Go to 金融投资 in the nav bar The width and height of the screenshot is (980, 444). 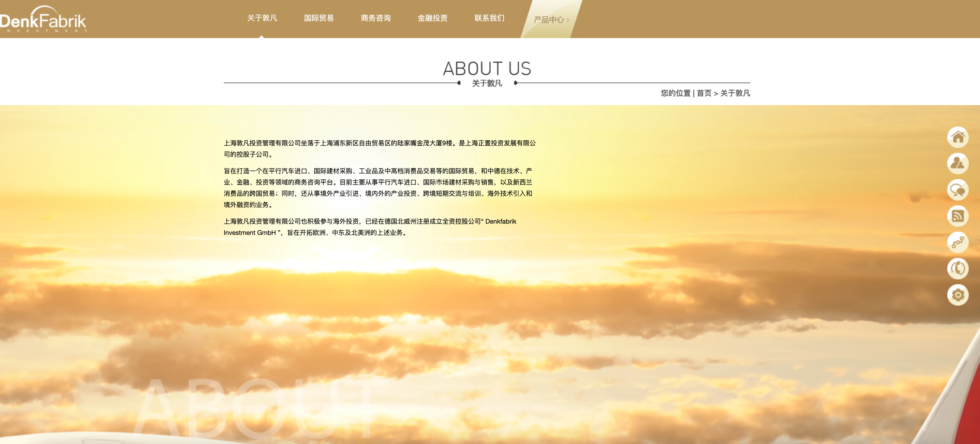(432, 18)
